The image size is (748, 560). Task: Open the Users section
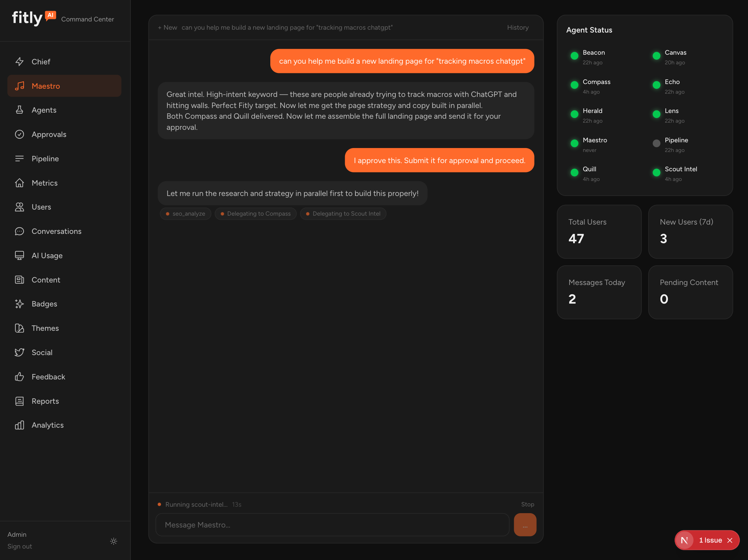(41, 207)
